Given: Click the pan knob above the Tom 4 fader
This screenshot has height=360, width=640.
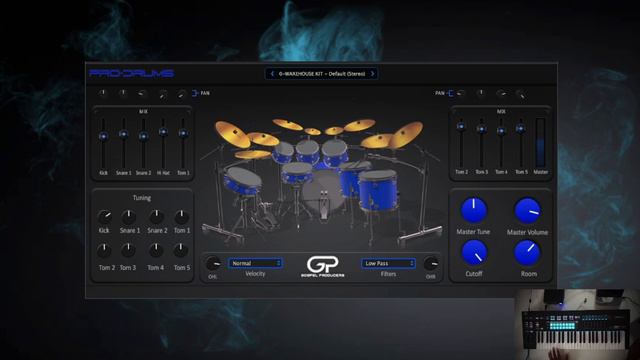Looking at the screenshot, I should (x=501, y=94).
